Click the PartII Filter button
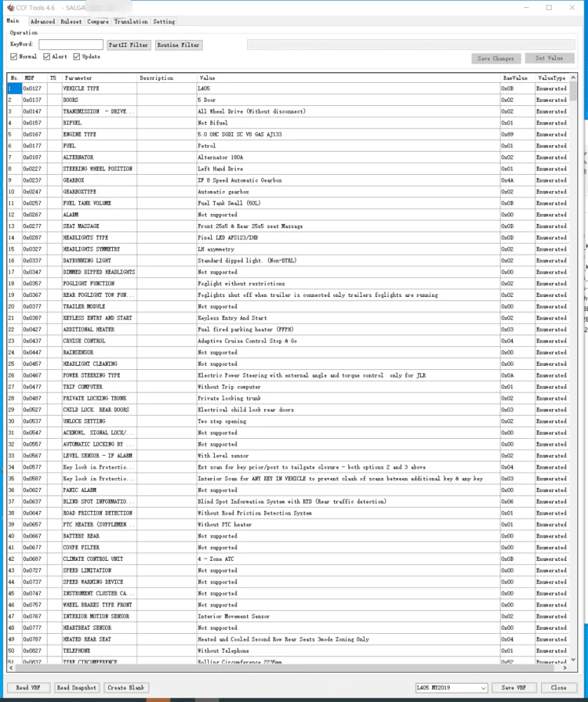The height and width of the screenshot is (702, 588). pyautogui.click(x=128, y=45)
